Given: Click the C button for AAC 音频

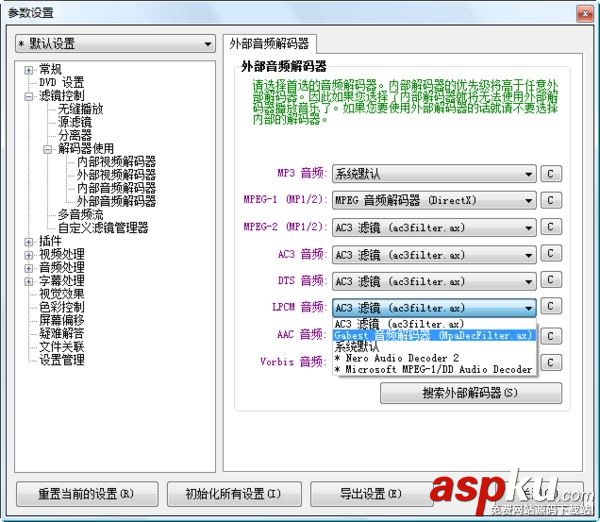Looking at the screenshot, I should 551,336.
